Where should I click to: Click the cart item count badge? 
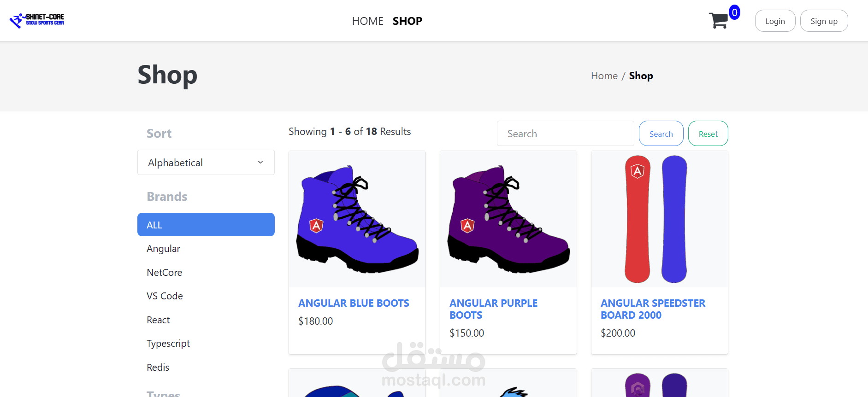tap(734, 12)
